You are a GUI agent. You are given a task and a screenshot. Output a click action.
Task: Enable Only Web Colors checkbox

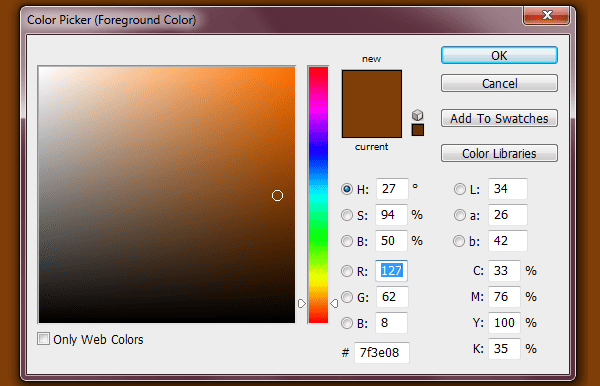click(x=43, y=339)
